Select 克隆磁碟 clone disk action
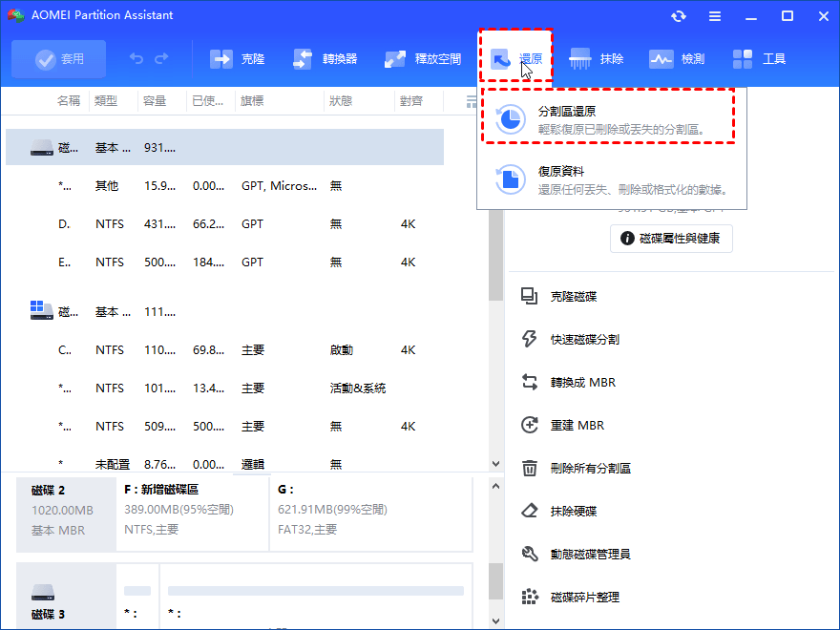Image resolution: width=840 pixels, height=630 pixels. coord(559,296)
